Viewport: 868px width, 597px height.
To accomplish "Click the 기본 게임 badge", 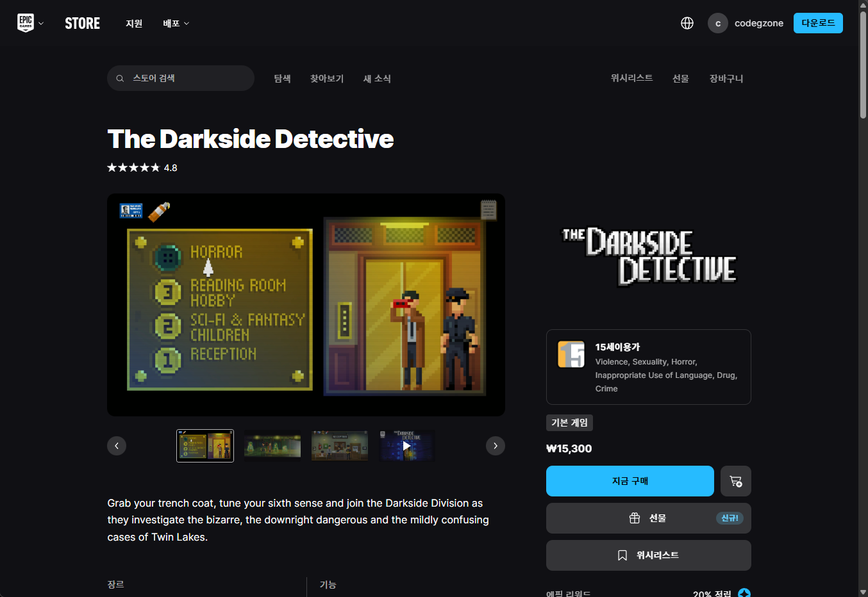I will [x=569, y=423].
